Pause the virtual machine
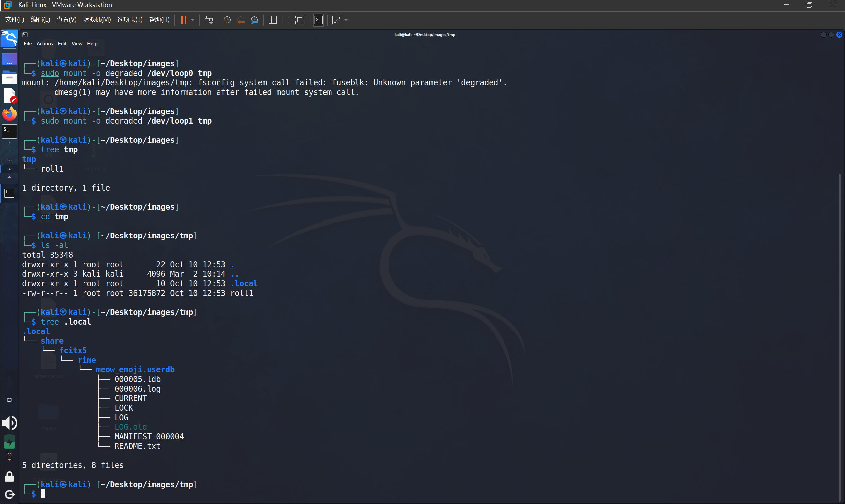This screenshot has height=504, width=845. [184, 20]
